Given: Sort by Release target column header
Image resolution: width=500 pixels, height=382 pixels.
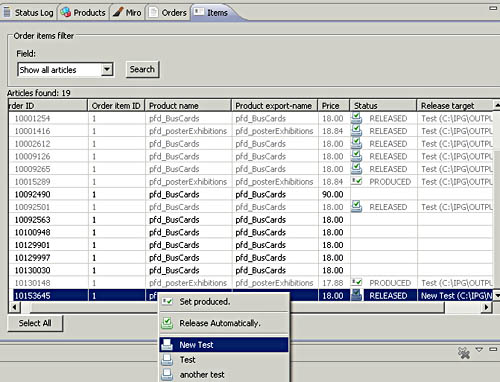Looking at the screenshot, I should pos(455,106).
